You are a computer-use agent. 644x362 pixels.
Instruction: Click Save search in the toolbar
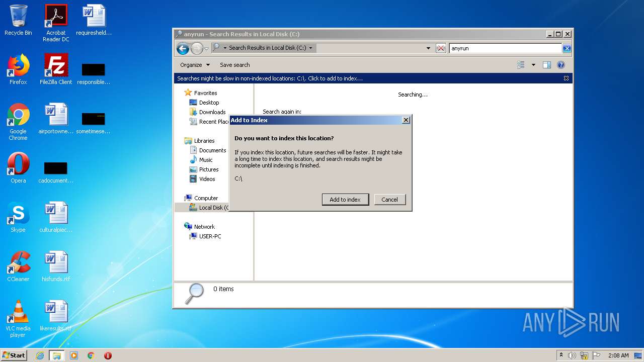tap(234, 65)
